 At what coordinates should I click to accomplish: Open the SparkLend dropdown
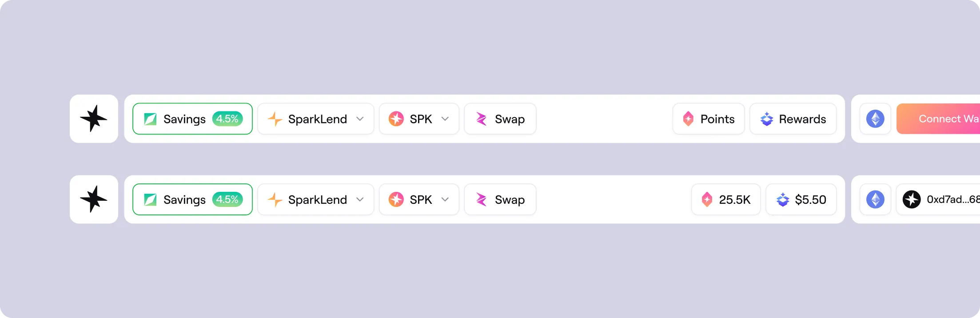click(x=360, y=119)
